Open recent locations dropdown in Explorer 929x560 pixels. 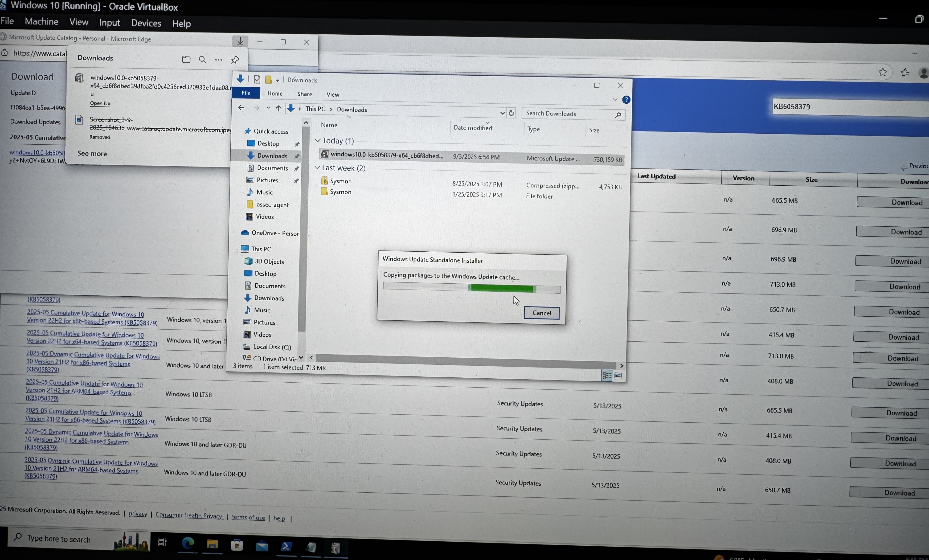click(268, 108)
